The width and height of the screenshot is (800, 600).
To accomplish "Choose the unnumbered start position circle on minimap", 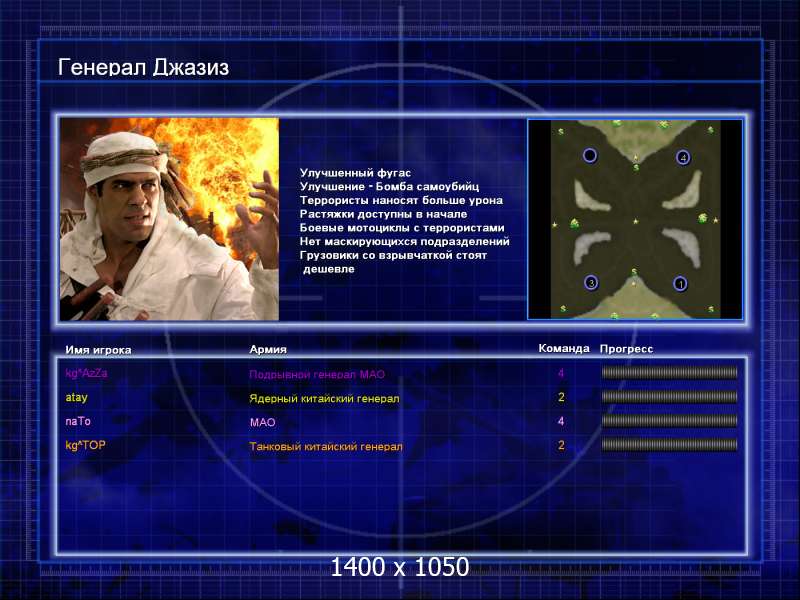I will (x=590, y=155).
